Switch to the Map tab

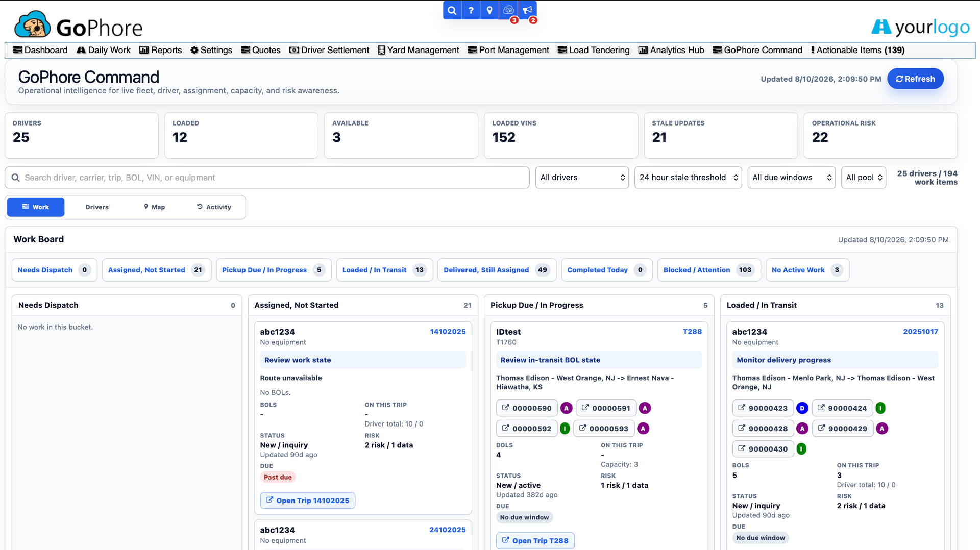tap(155, 207)
